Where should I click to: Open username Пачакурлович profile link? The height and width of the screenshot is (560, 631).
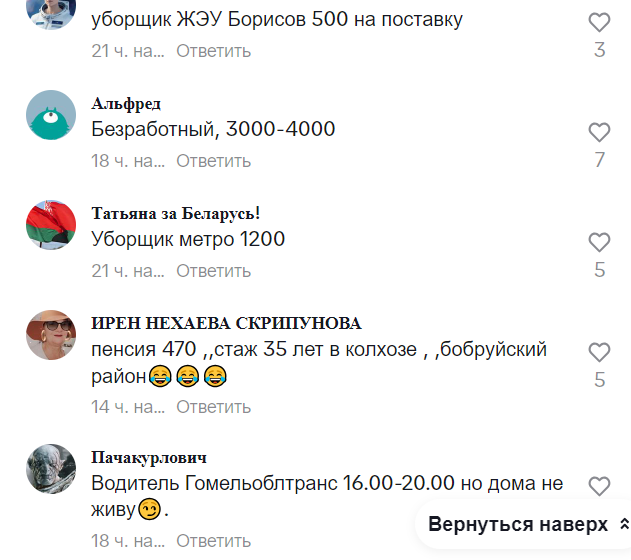(149, 458)
